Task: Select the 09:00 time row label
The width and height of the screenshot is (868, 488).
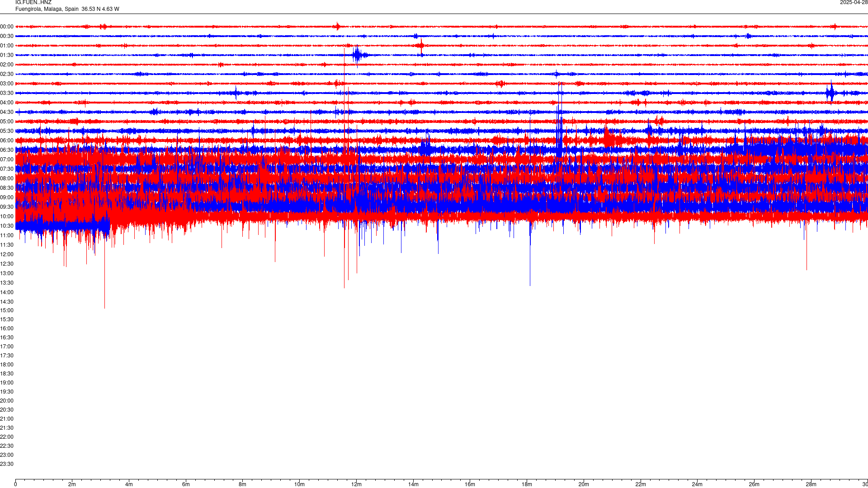Action: [x=7, y=197]
